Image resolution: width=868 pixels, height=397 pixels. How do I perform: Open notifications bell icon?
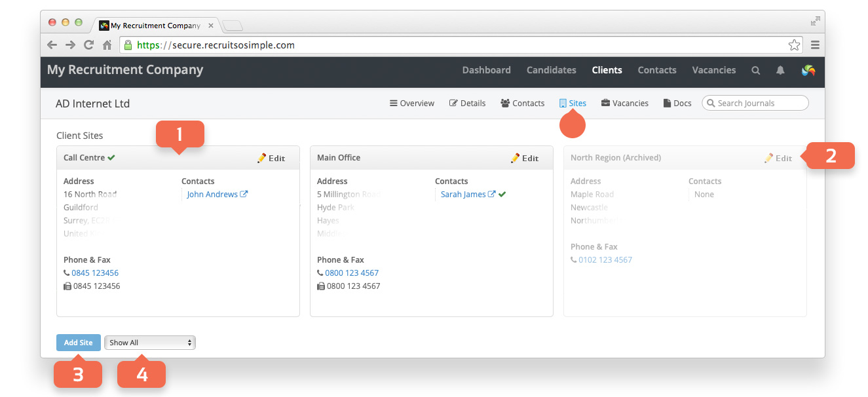(780, 71)
